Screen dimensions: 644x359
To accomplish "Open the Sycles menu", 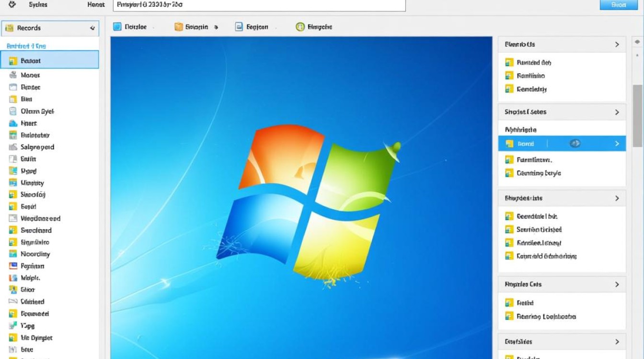I will click(x=38, y=4).
